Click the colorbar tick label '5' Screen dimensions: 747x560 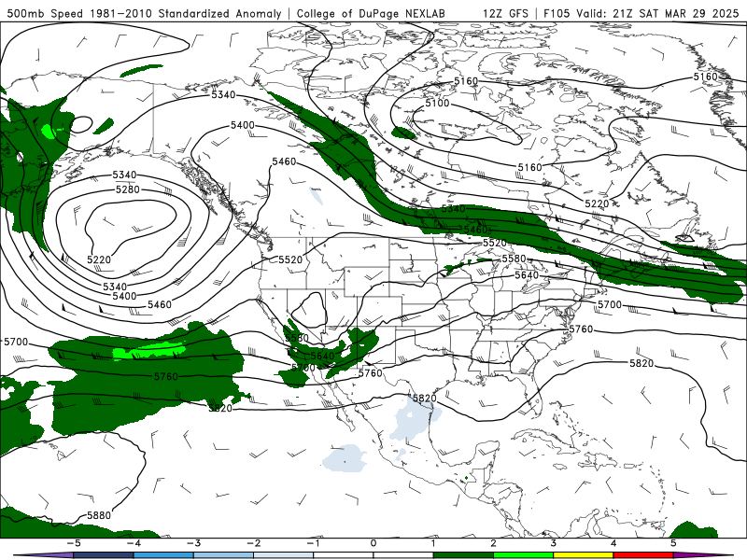tap(673, 543)
